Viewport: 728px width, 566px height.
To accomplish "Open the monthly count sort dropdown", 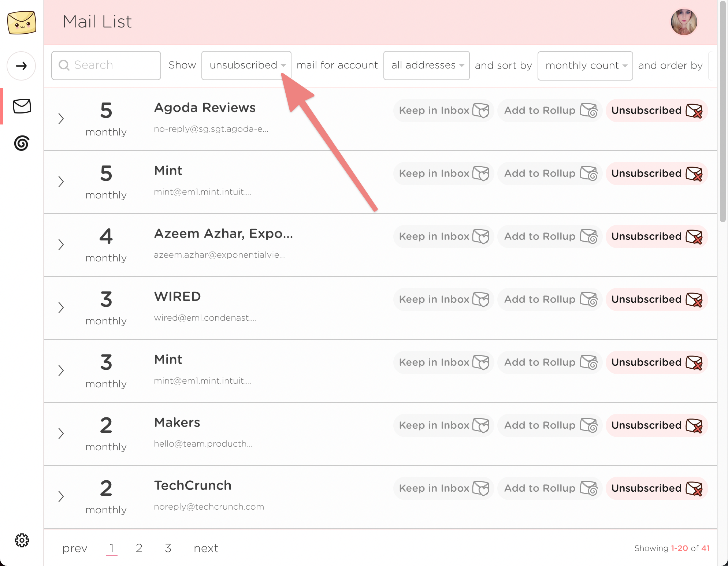I will tap(585, 66).
